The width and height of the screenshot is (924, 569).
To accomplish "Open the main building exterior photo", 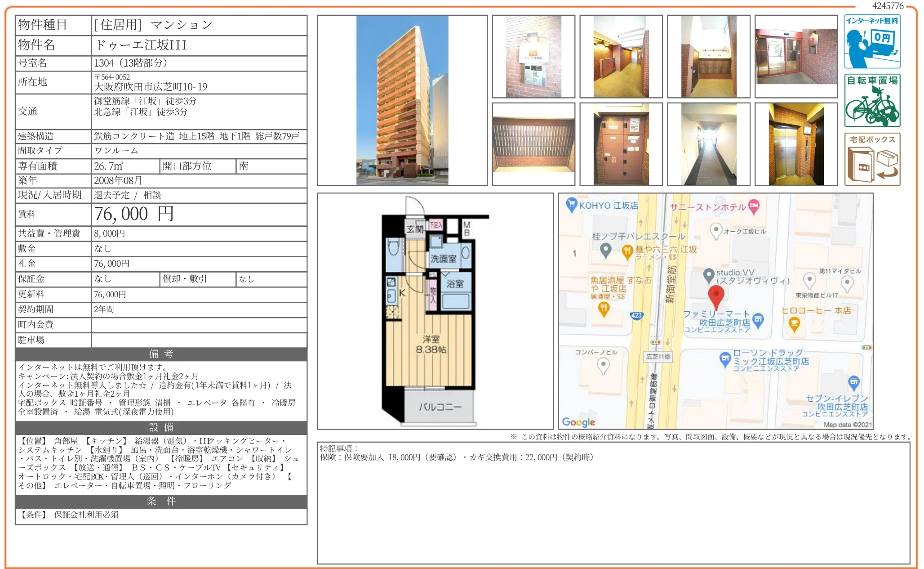I will [402, 100].
